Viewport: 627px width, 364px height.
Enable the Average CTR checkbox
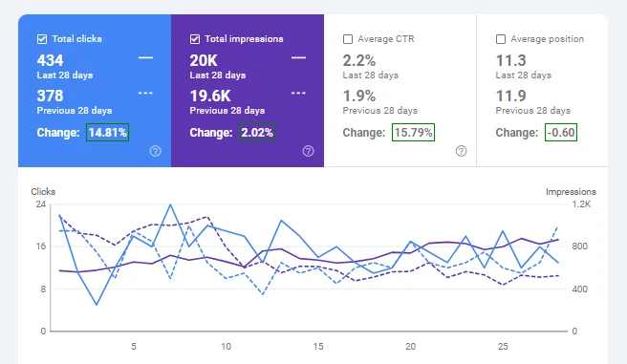click(x=348, y=39)
